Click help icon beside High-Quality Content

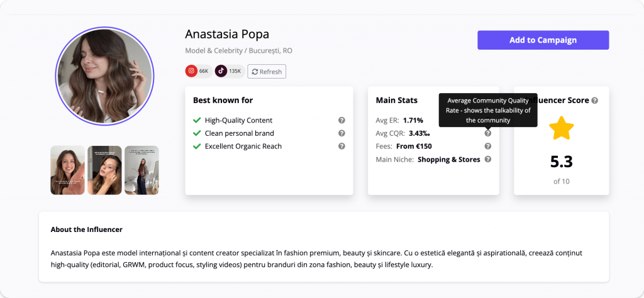click(341, 120)
